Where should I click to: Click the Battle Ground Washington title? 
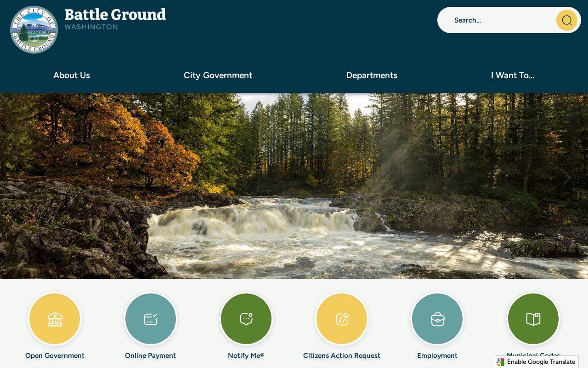click(x=115, y=19)
